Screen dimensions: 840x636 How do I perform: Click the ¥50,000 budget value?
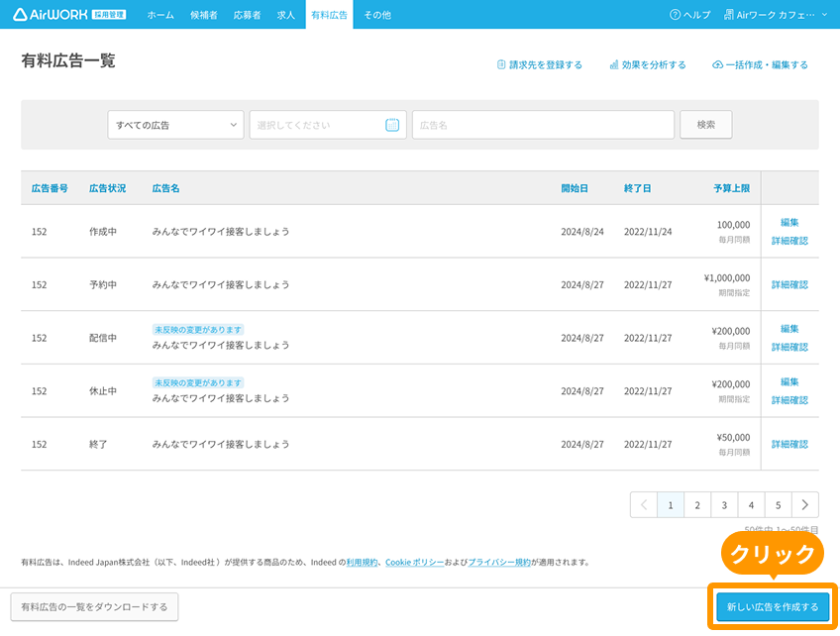point(733,437)
